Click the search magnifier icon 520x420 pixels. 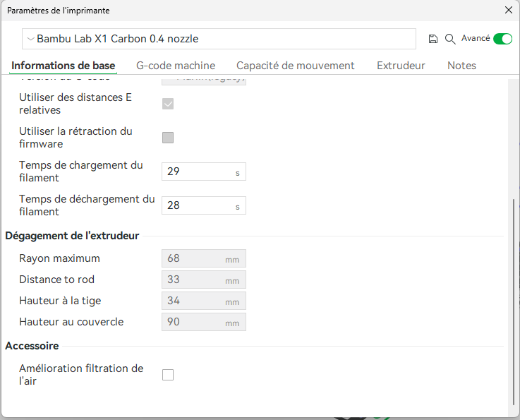(x=450, y=39)
